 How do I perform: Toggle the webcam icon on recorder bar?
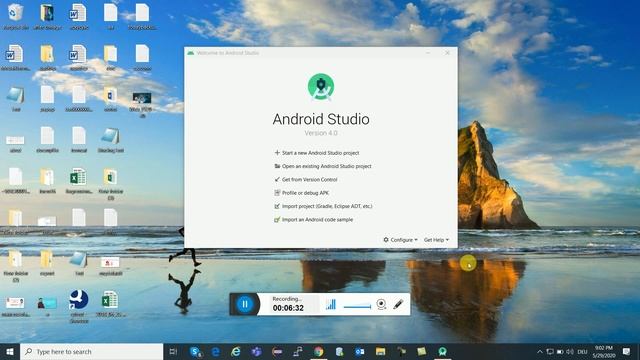(381, 304)
